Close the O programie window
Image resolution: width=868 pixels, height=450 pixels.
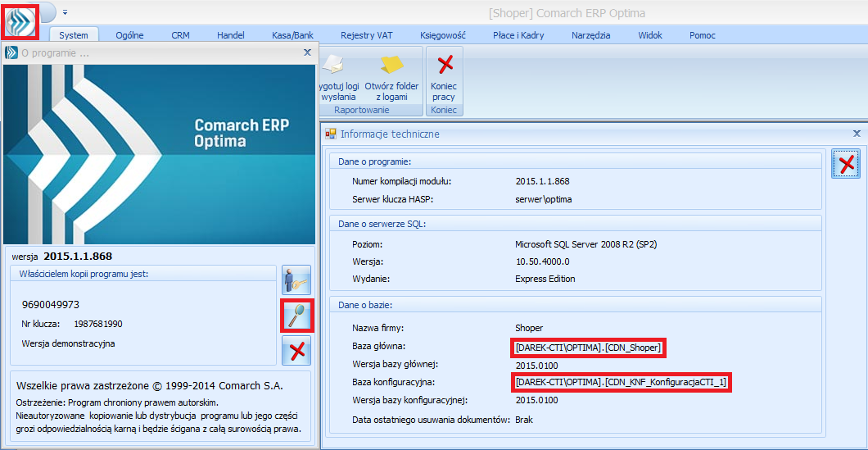(307, 52)
